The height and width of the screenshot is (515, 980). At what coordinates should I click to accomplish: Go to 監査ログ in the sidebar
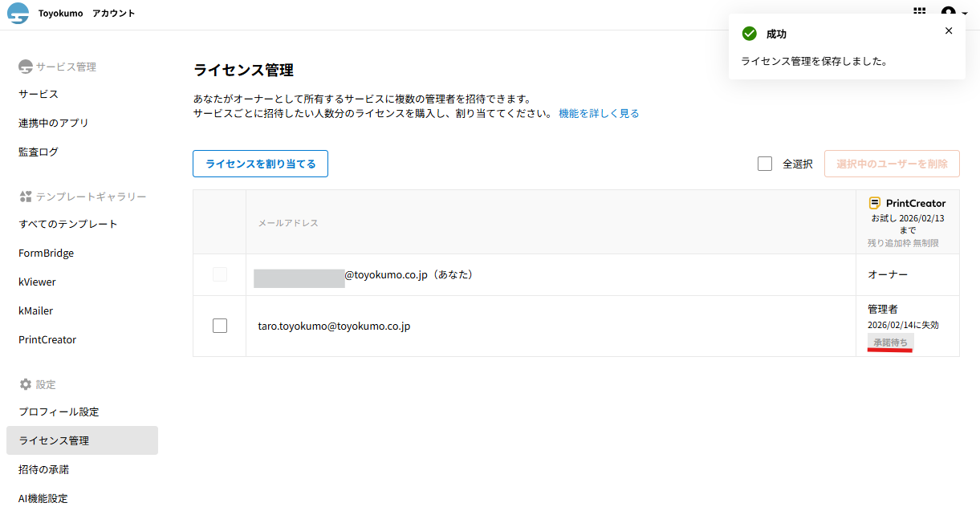[39, 152]
